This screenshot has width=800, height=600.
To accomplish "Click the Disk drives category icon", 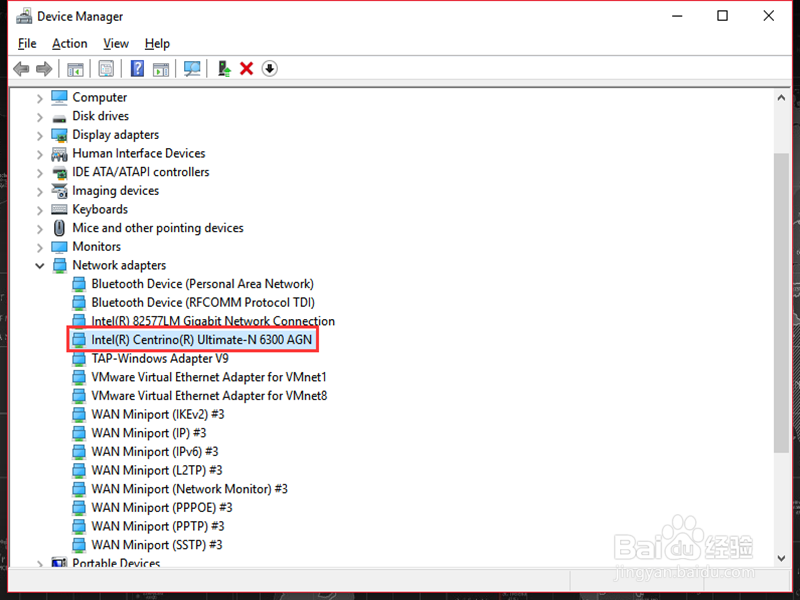I will (x=59, y=118).
